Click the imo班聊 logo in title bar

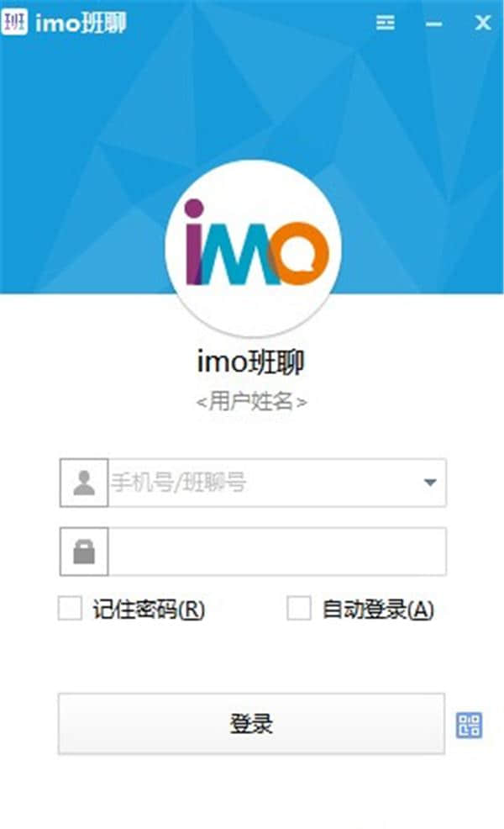[14, 22]
